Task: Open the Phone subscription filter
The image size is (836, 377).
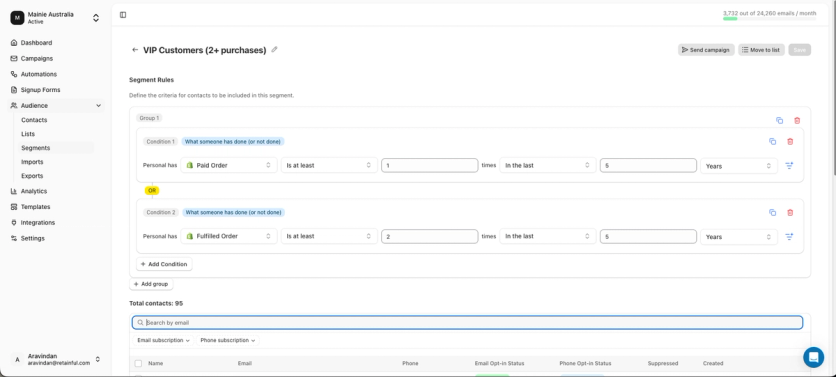Action: [x=228, y=340]
